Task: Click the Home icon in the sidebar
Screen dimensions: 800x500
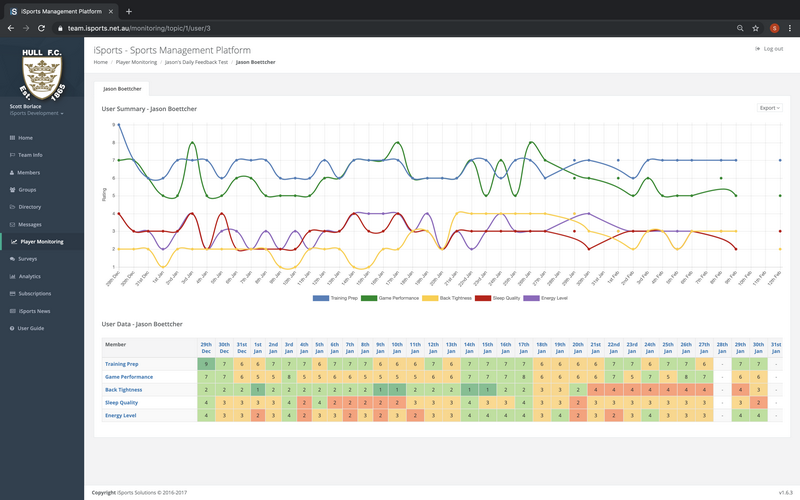Action: tap(12, 138)
